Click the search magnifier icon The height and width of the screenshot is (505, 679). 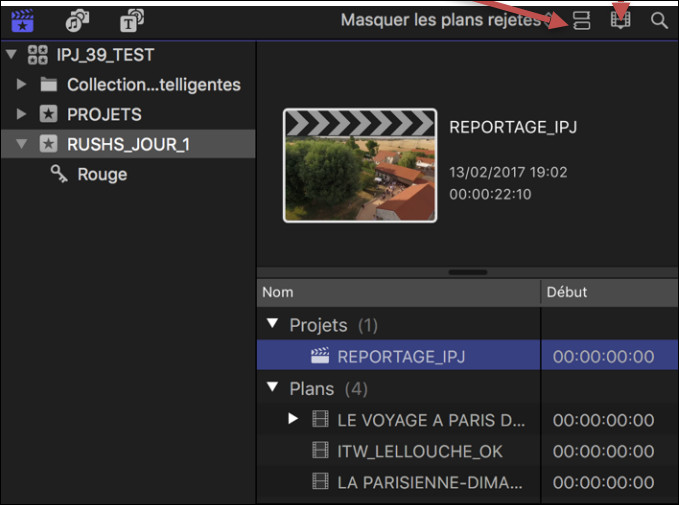659,20
